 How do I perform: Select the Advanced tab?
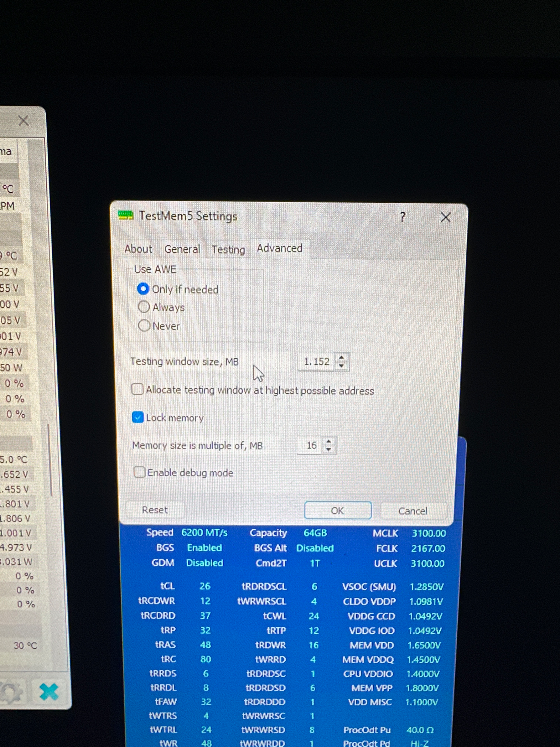pyautogui.click(x=280, y=248)
